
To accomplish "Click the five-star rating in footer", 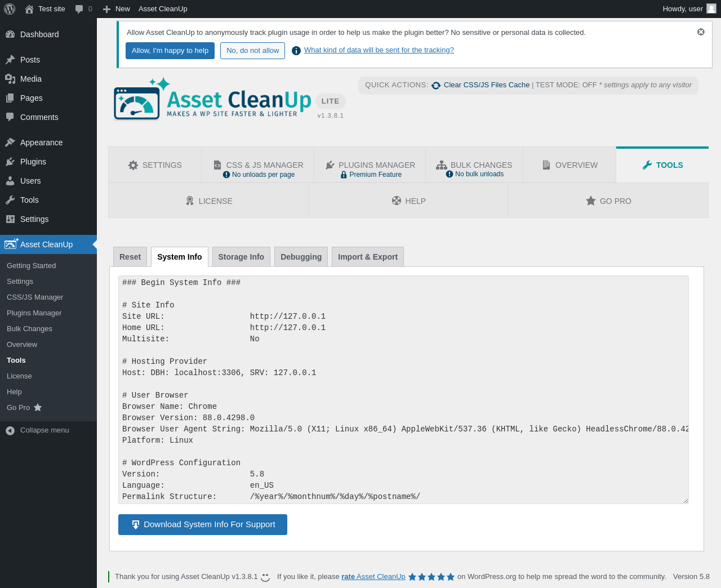I will click(431, 577).
